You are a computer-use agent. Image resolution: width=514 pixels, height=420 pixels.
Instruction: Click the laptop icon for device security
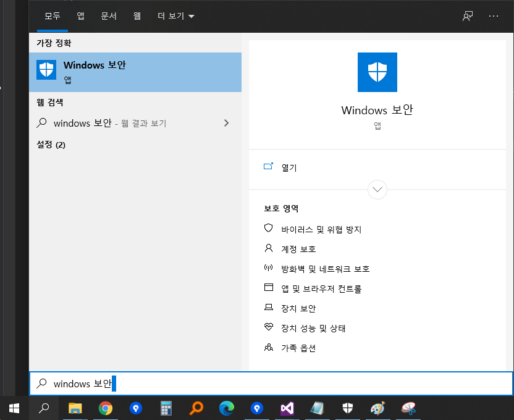click(x=269, y=307)
